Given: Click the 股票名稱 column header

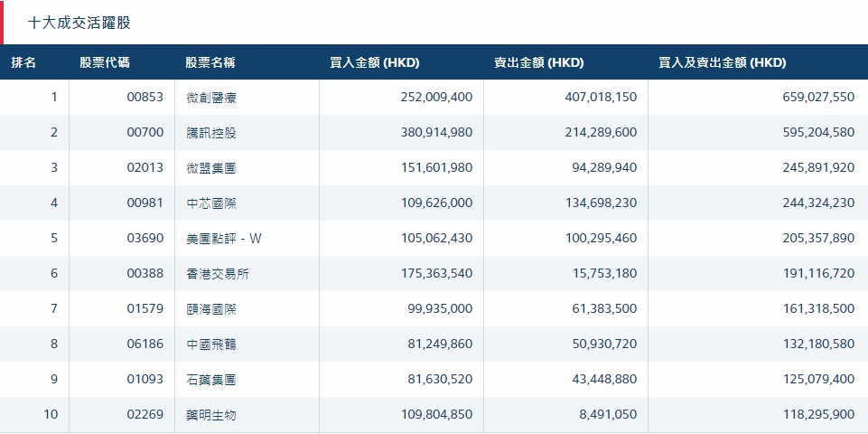Looking at the screenshot, I should [210, 62].
